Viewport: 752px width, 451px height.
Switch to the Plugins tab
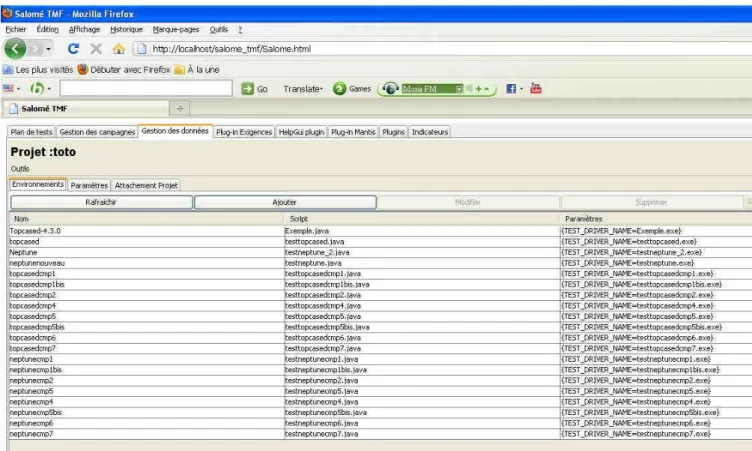[394, 132]
